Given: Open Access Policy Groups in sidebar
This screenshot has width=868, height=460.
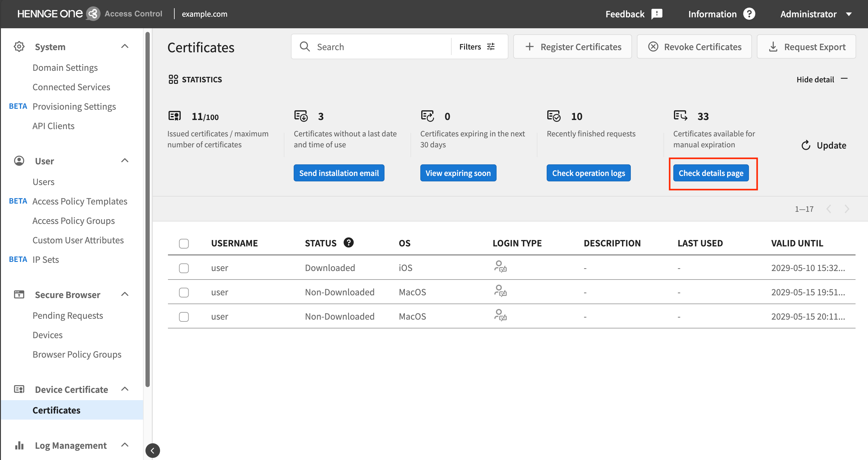Looking at the screenshot, I should [x=74, y=221].
